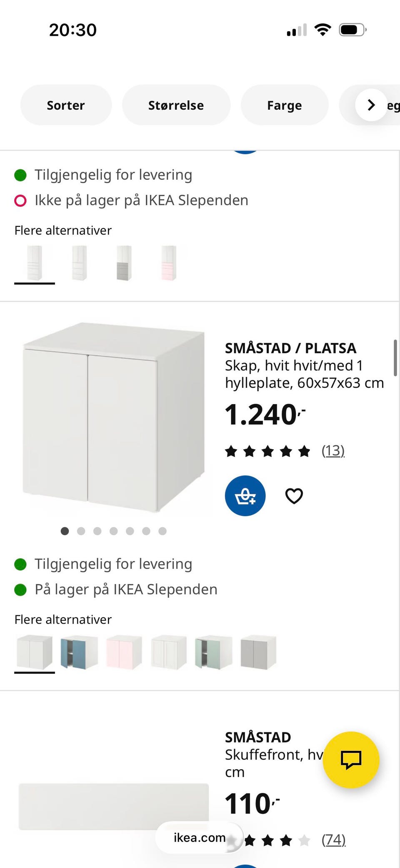Open the Størrelse filter dropdown
Screen dimensions: 400x868
pyautogui.click(x=176, y=105)
